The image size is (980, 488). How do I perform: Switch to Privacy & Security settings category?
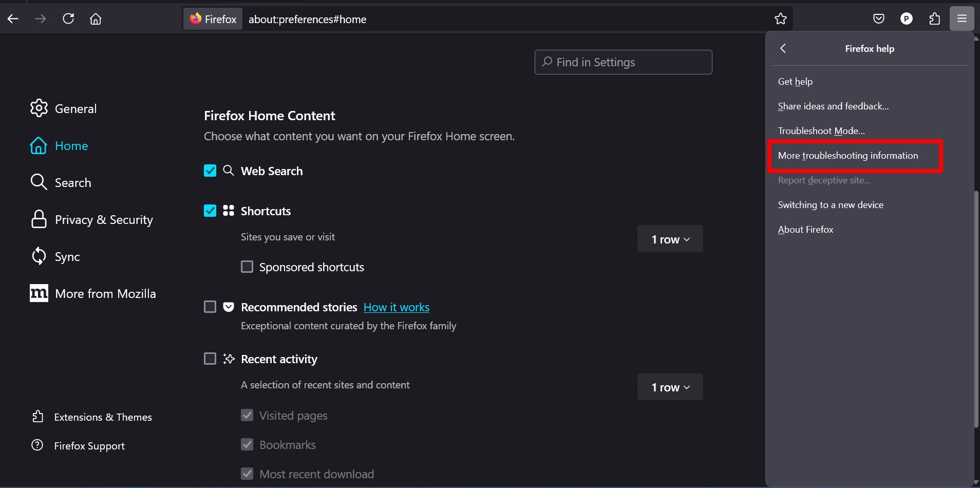click(103, 220)
